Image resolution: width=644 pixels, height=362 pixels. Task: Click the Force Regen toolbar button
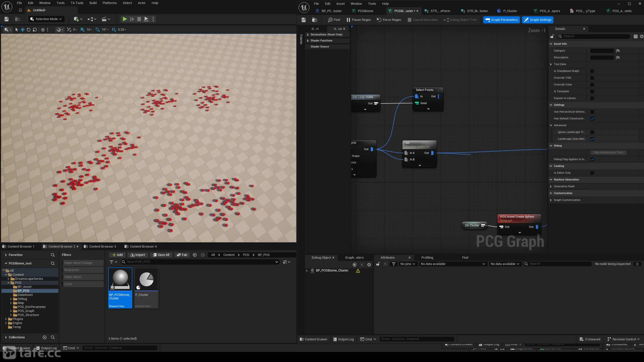click(389, 20)
